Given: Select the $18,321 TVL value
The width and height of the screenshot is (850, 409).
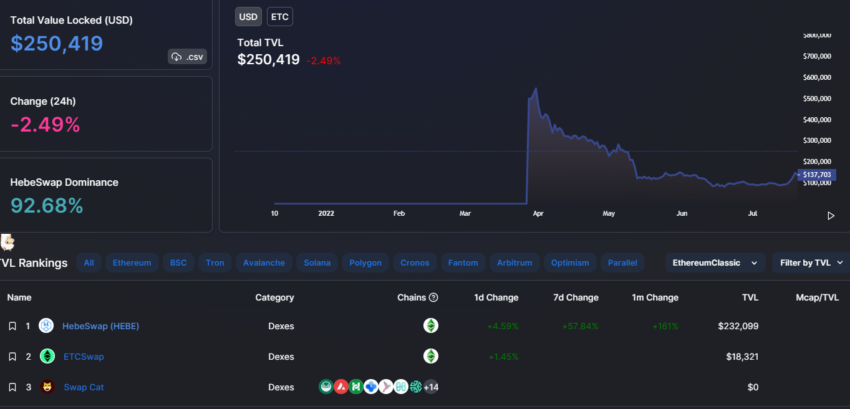Looking at the screenshot, I should [741, 356].
